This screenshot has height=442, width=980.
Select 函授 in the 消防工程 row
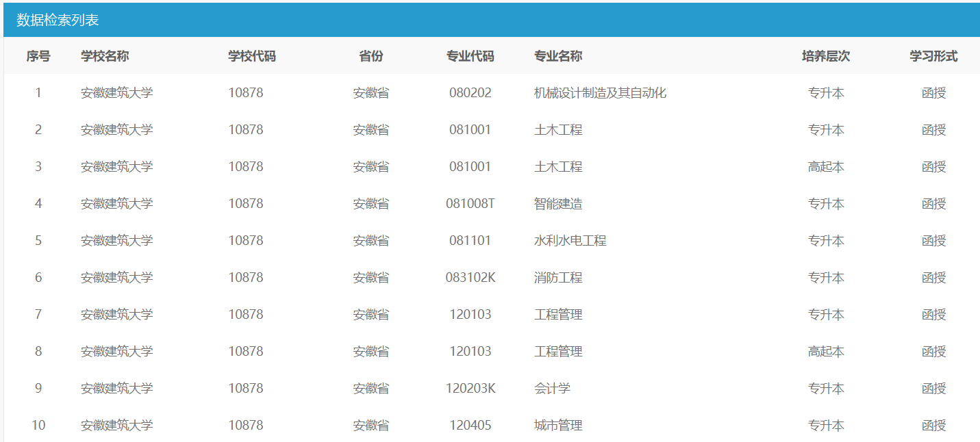[933, 277]
